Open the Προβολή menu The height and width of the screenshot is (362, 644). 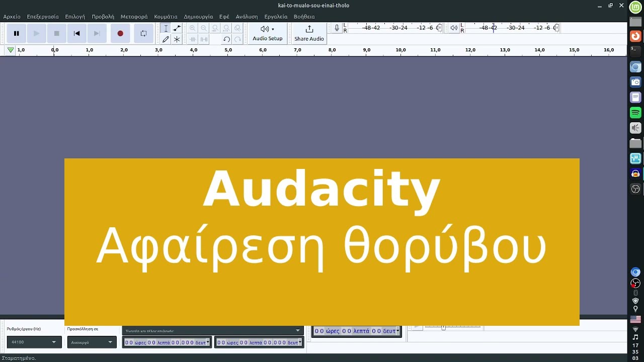point(103,17)
